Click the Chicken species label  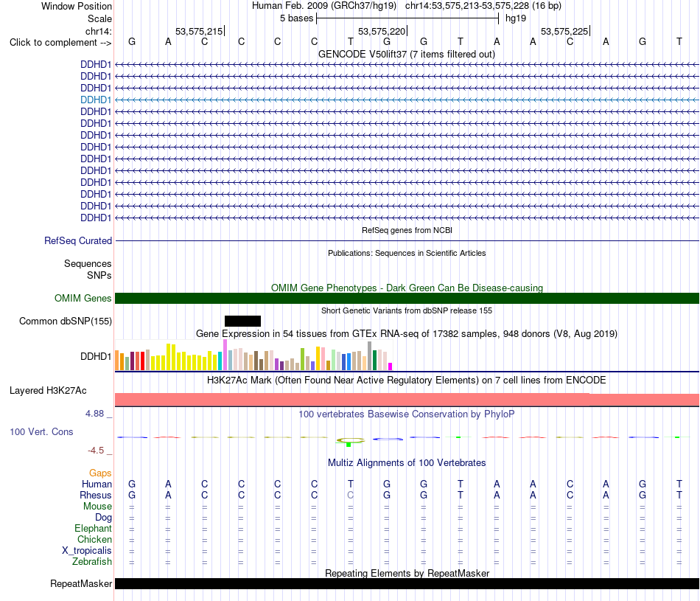point(94,539)
